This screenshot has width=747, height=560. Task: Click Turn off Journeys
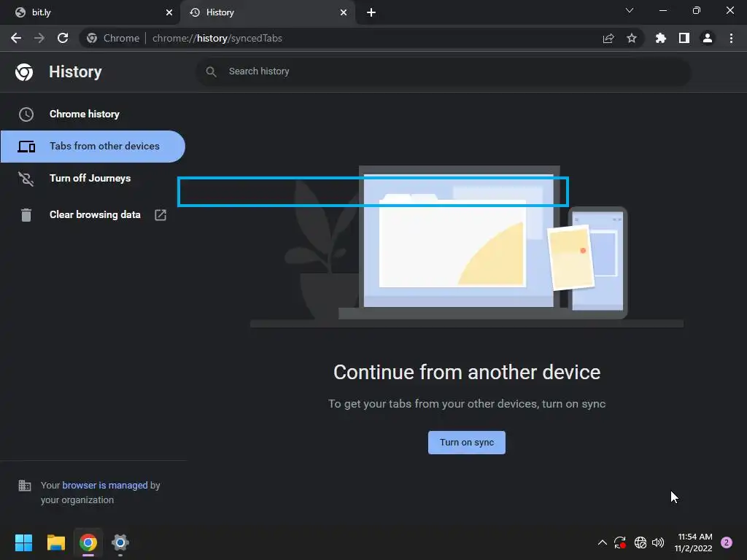(x=93, y=179)
